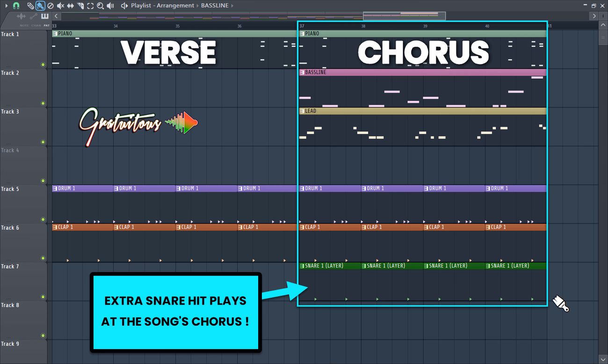Open the playlist options arrow menu
The height and width of the screenshot is (364, 608).
click(x=6, y=6)
